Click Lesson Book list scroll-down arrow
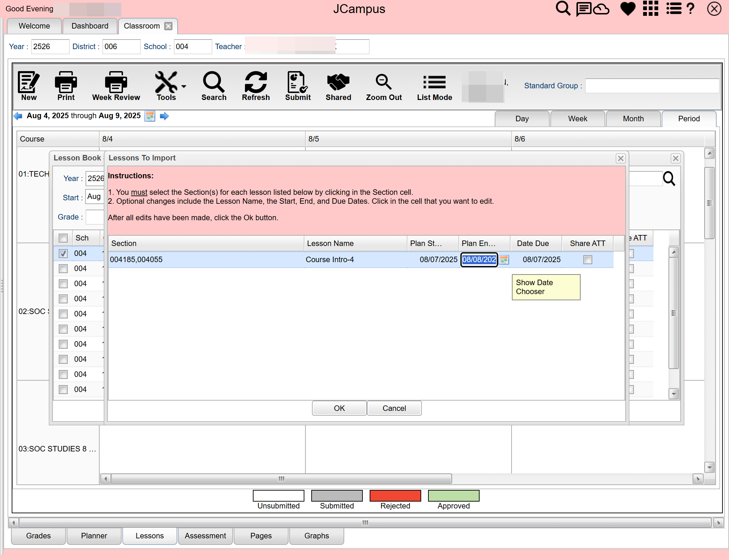The image size is (729, 560). pyautogui.click(x=674, y=394)
